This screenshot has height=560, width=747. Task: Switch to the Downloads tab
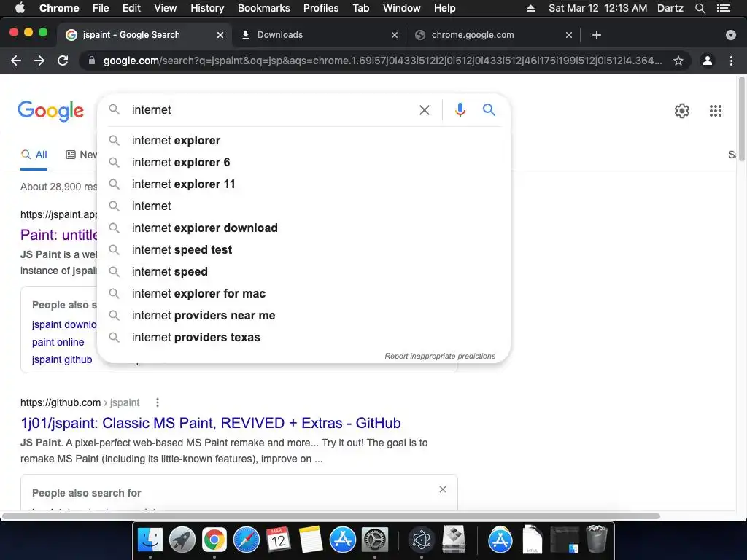click(320, 35)
